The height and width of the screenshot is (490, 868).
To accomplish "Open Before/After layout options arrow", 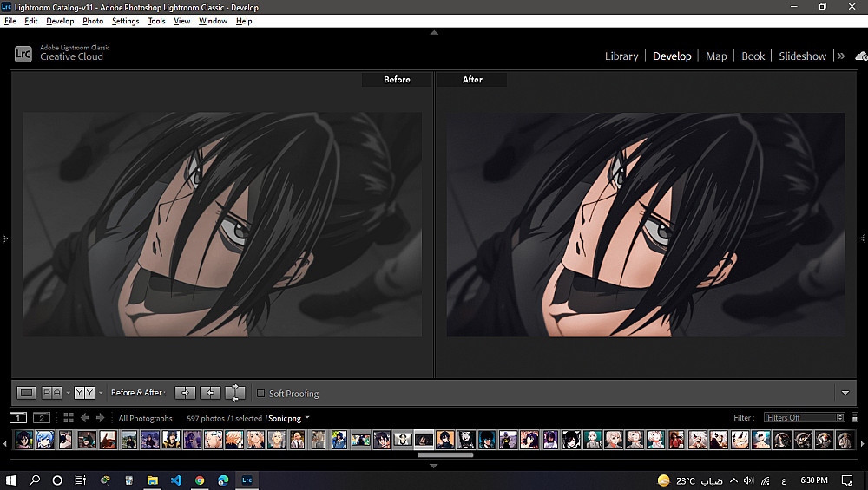I will point(101,393).
